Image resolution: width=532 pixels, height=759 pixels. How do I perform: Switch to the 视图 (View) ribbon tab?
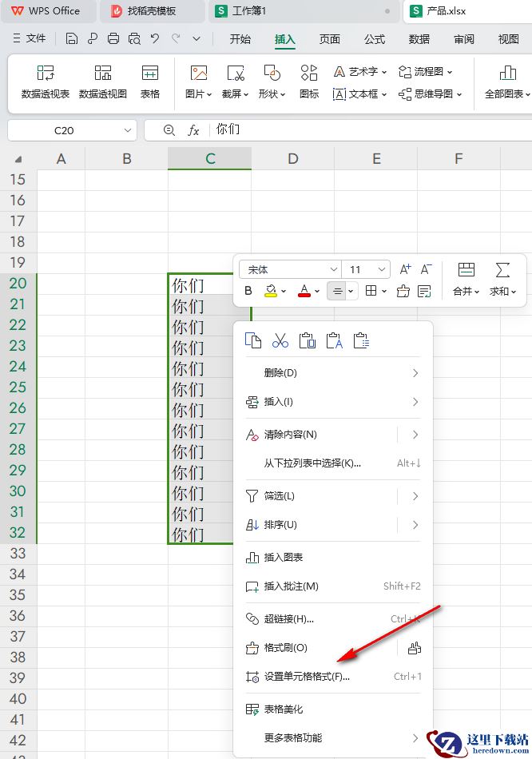[508, 39]
